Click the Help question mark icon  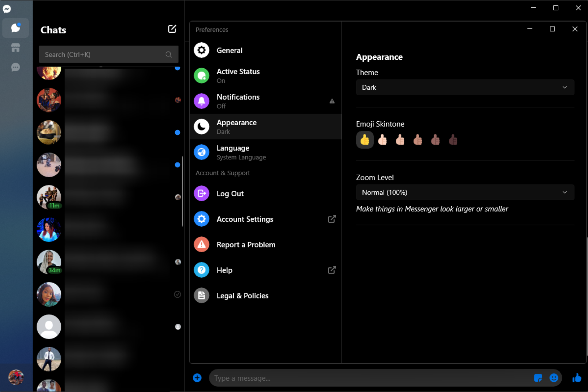pos(202,270)
